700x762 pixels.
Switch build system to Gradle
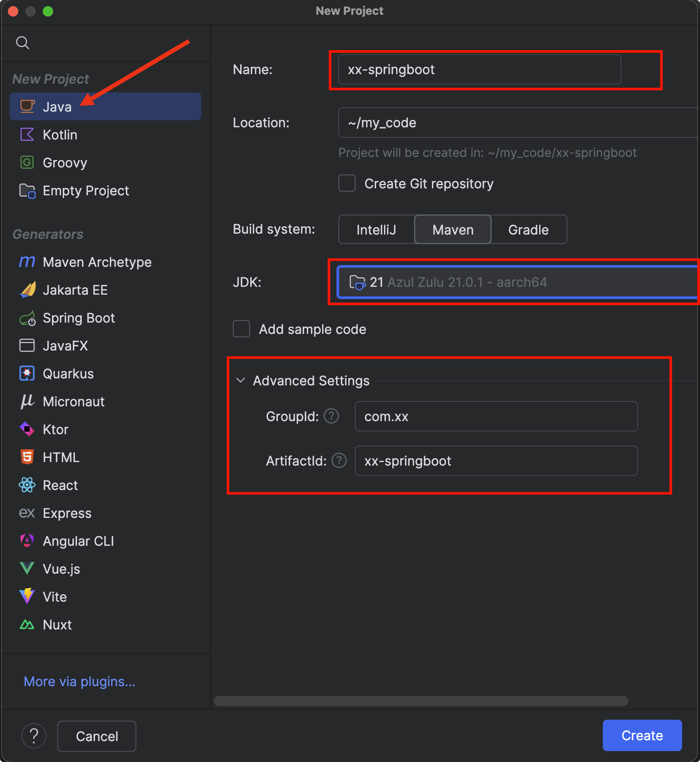(x=528, y=230)
